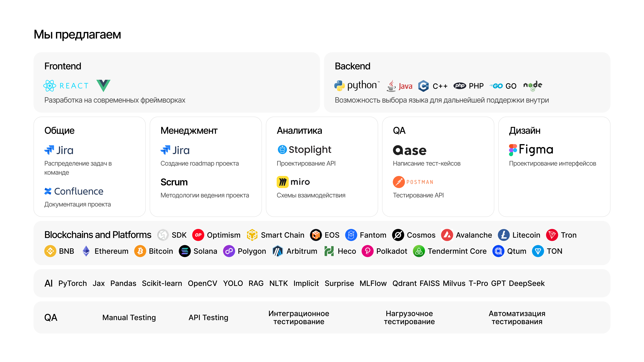Click the red Optimism OP icon

point(198,235)
